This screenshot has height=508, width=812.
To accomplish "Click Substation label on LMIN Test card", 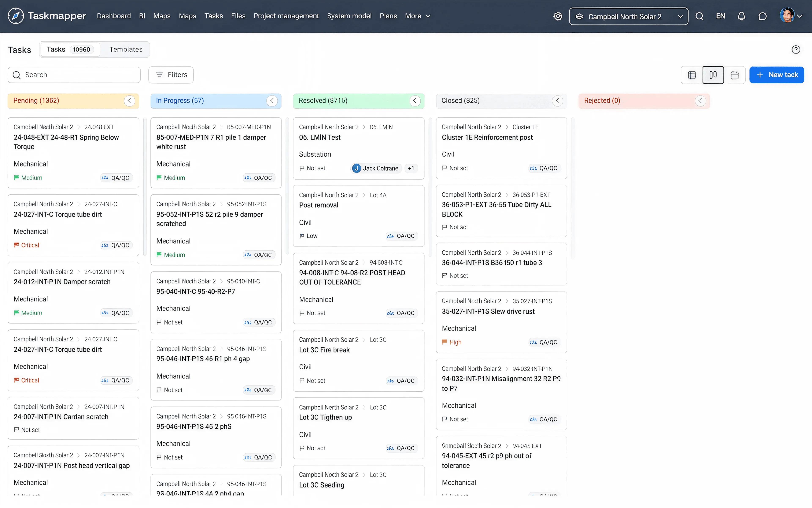I will click(x=315, y=154).
